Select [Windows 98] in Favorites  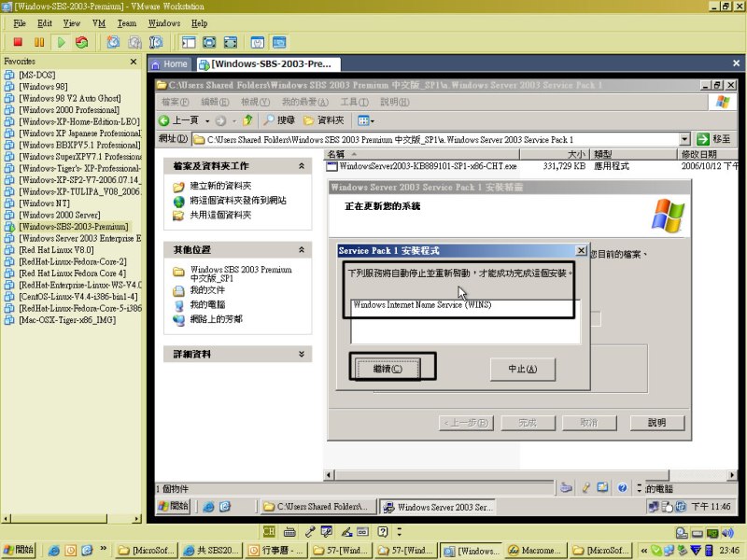[x=43, y=87]
